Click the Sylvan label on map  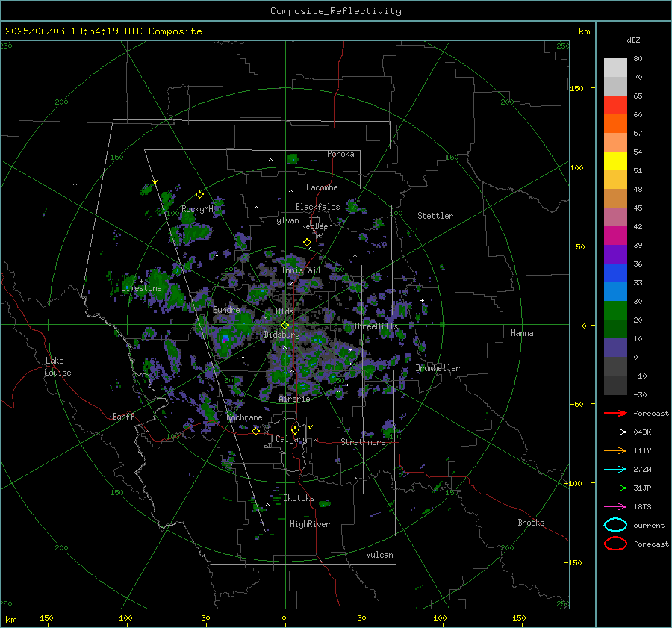285,220
